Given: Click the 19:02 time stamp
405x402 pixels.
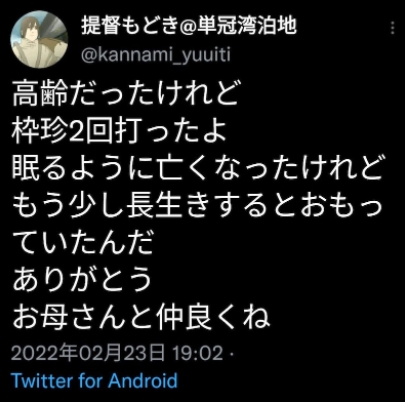Looking at the screenshot, I should click(x=197, y=353).
